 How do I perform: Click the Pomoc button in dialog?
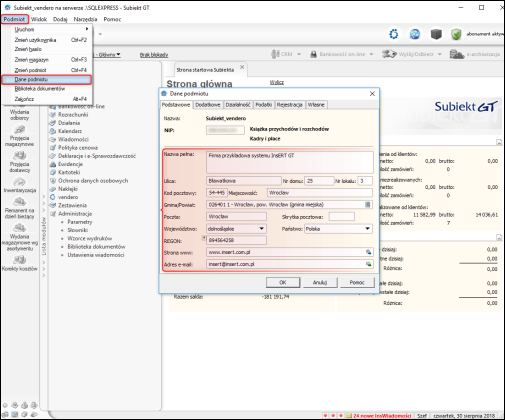pos(357,282)
